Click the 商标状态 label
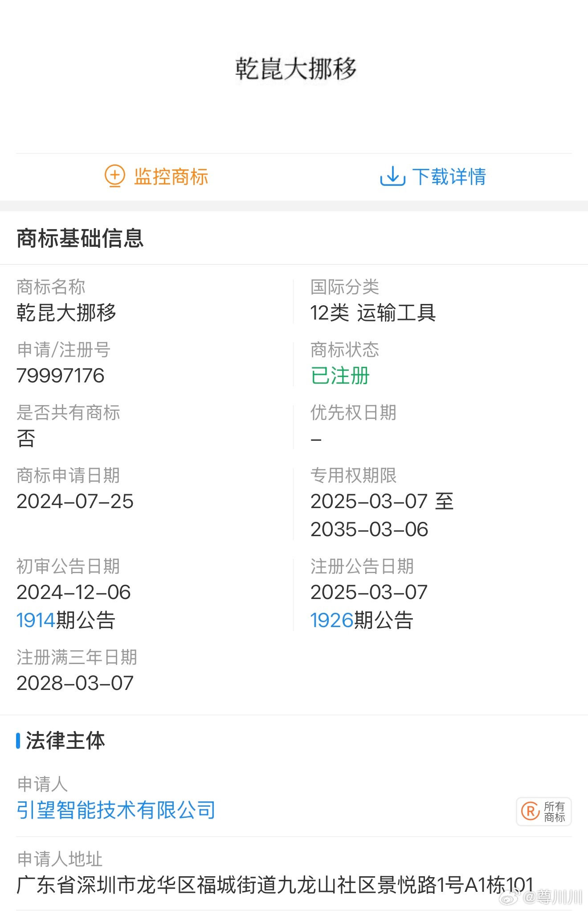Screen dimensions: 588x911 (345, 350)
